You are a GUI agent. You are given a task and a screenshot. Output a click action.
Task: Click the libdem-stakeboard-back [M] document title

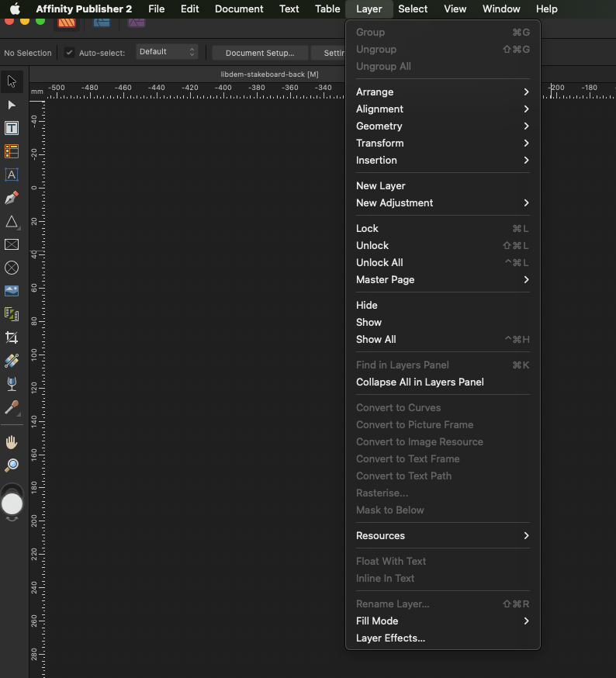coord(269,74)
